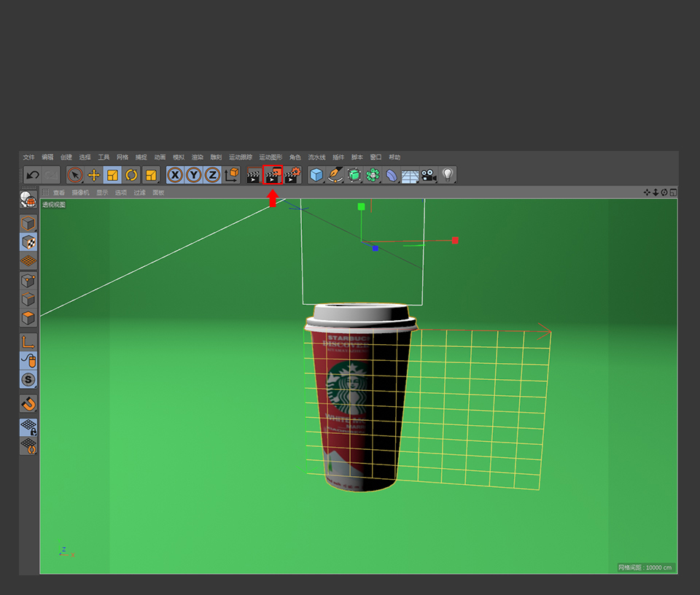Click Render Active View clapperboard
The height and width of the screenshot is (595, 700).
pyautogui.click(x=254, y=175)
